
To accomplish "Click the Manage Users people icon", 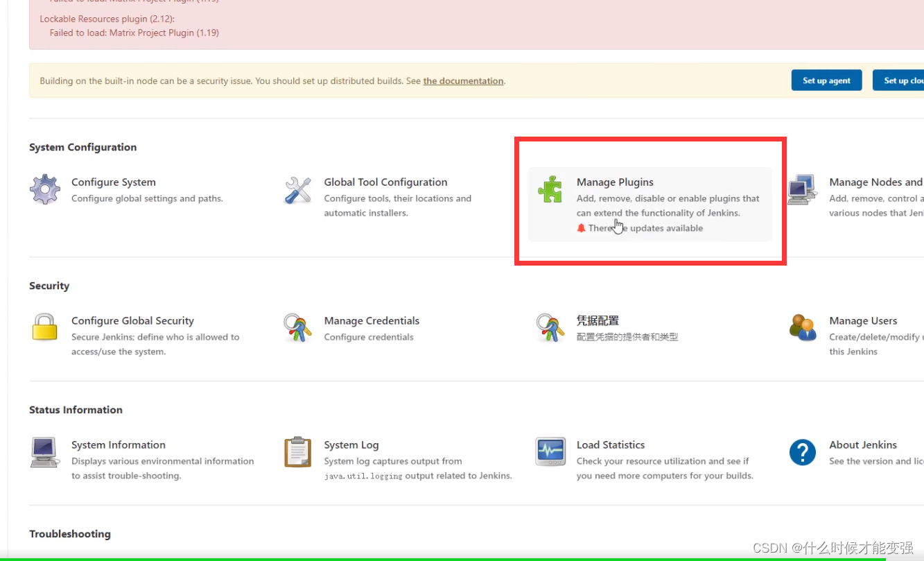I will (803, 327).
